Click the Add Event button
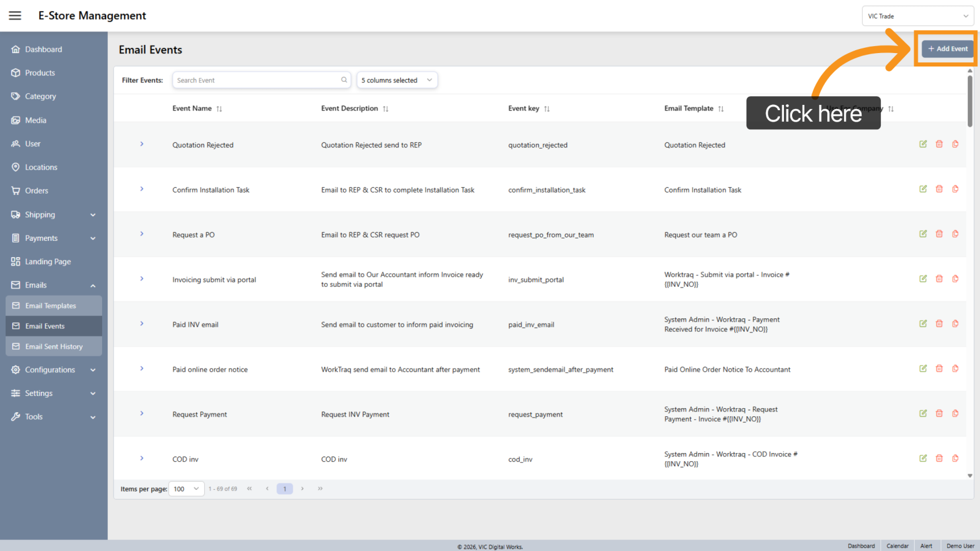Image resolution: width=980 pixels, height=551 pixels. click(946, 48)
